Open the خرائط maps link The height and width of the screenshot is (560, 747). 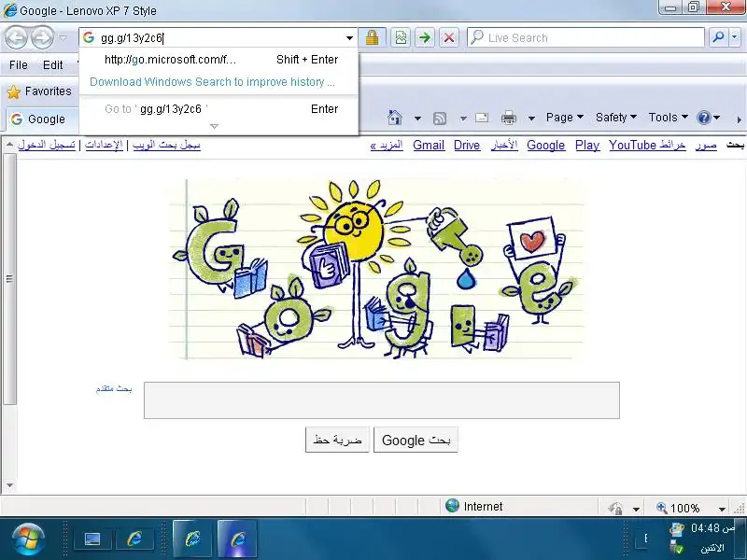(x=671, y=146)
